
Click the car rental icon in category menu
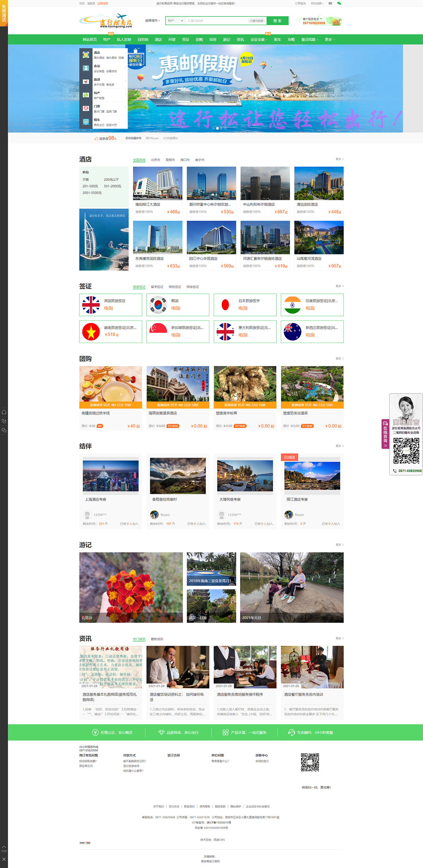[86, 122]
